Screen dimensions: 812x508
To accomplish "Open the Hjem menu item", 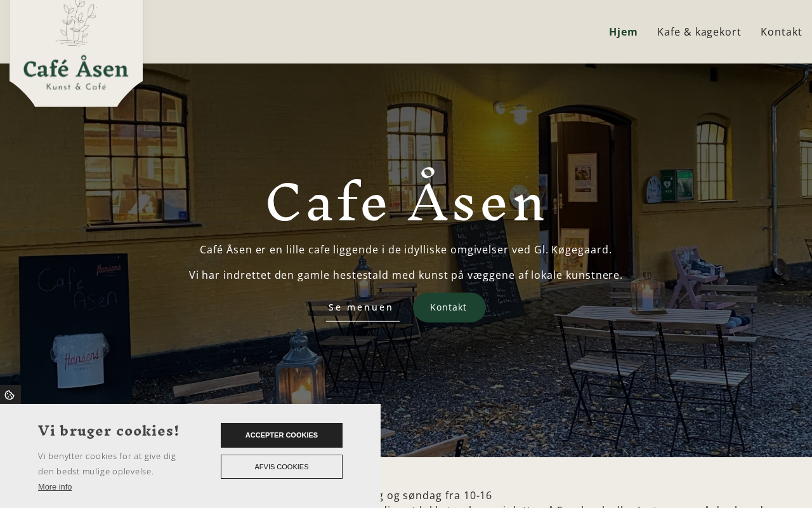I will (x=623, y=32).
